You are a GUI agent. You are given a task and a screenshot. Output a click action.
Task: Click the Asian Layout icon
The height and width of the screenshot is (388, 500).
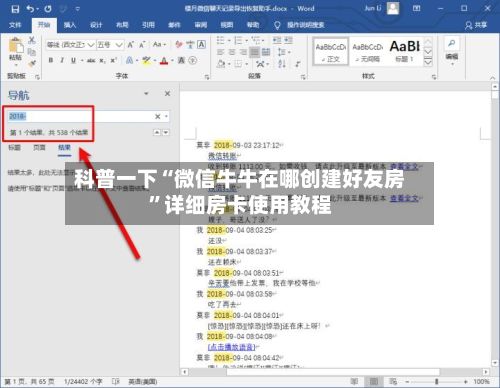260,63
